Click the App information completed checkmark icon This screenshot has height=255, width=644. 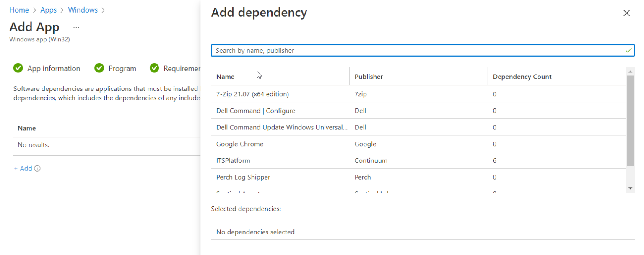(x=18, y=68)
